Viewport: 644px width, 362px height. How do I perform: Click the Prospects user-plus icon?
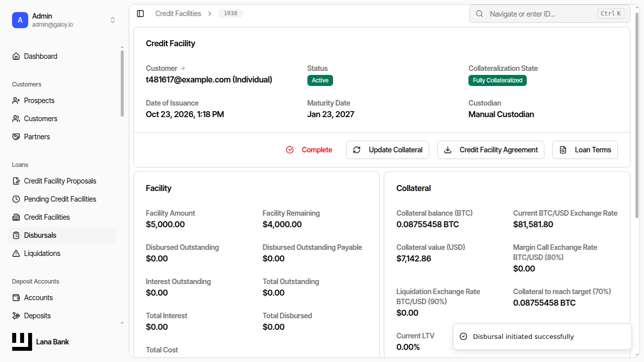click(16, 101)
